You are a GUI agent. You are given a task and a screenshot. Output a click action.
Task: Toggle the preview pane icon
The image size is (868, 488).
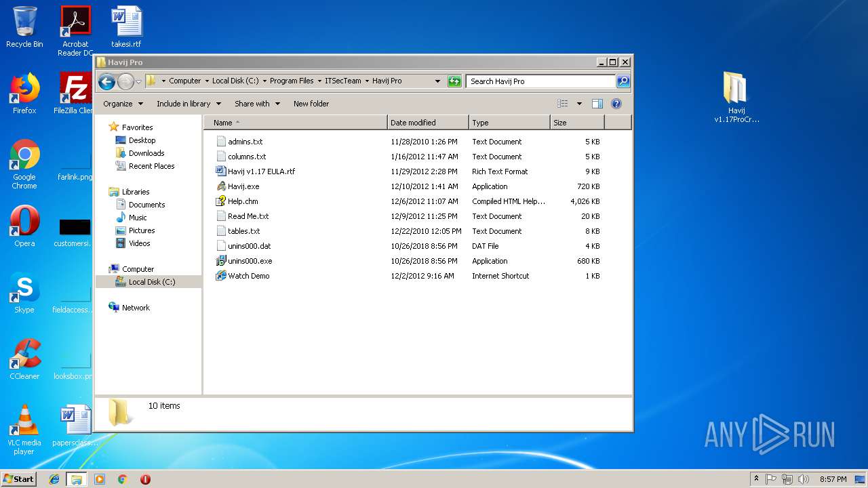point(597,104)
